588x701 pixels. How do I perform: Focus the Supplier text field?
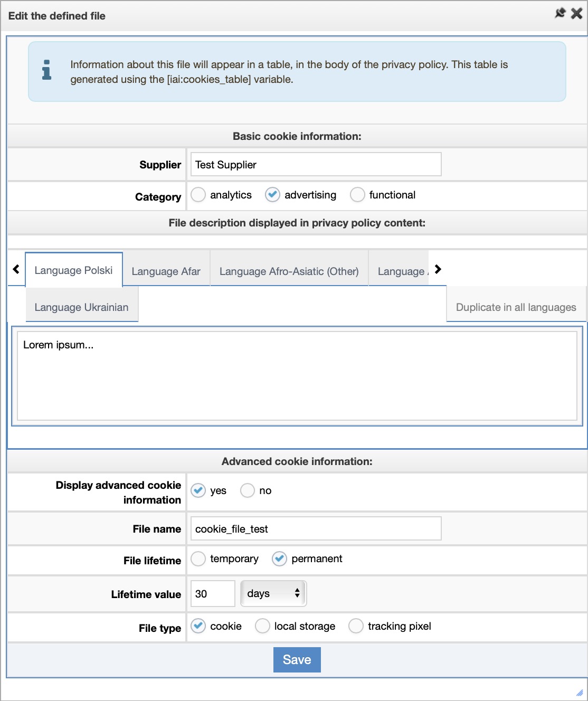coord(316,165)
